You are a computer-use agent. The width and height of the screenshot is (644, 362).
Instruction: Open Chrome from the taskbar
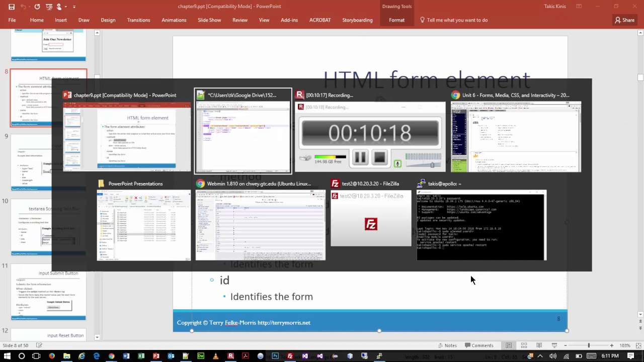(111, 356)
